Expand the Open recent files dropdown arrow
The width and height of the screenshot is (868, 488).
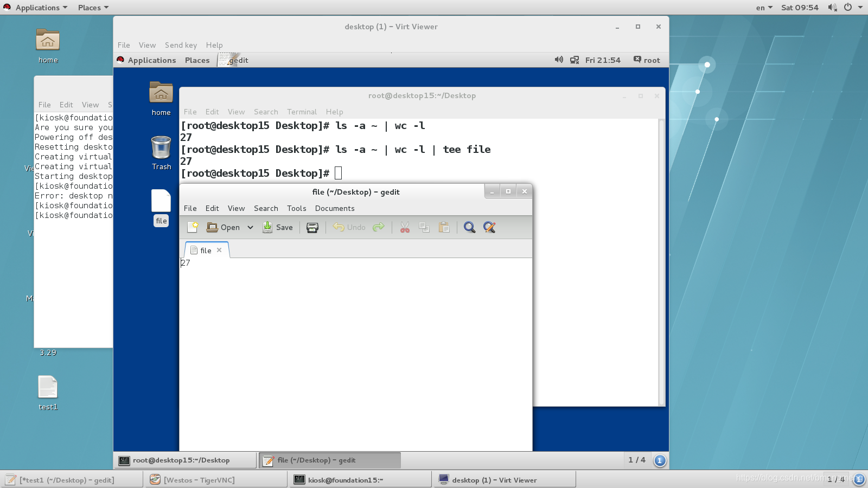coord(250,227)
